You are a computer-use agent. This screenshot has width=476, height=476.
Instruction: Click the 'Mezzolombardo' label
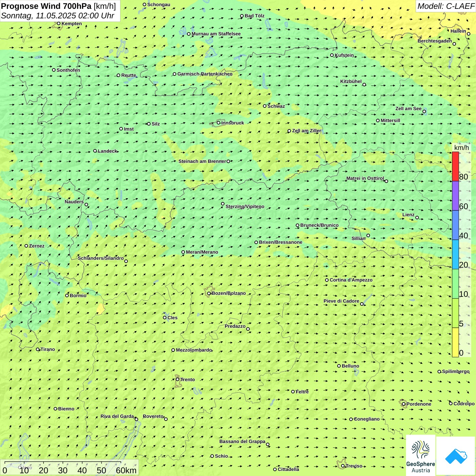(x=194, y=350)
